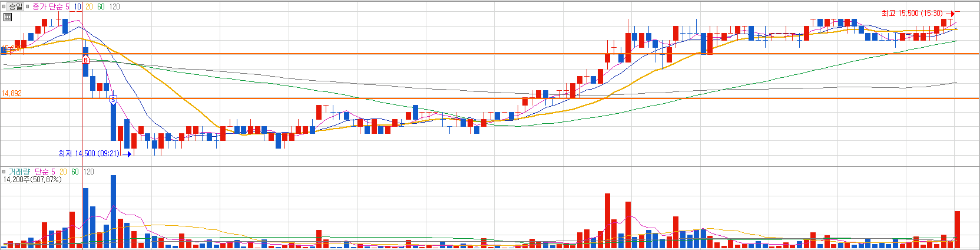Select the 종가 단순 5 moving average label

pos(51,6)
